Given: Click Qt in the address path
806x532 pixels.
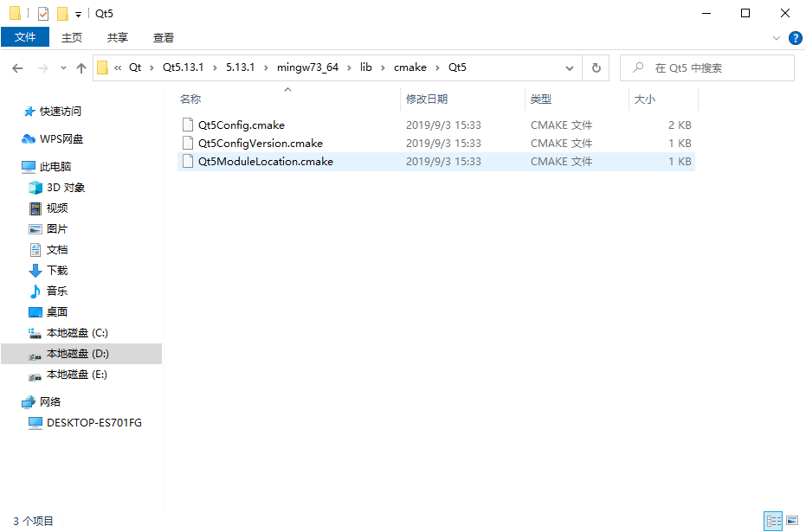Looking at the screenshot, I should coord(135,67).
